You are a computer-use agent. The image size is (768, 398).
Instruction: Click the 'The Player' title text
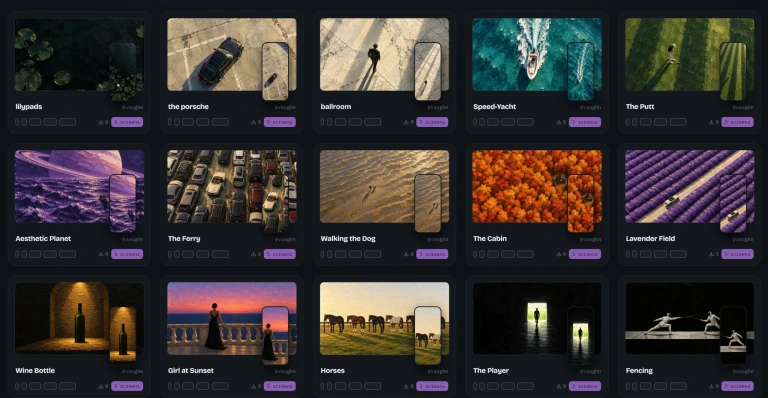pyautogui.click(x=491, y=371)
